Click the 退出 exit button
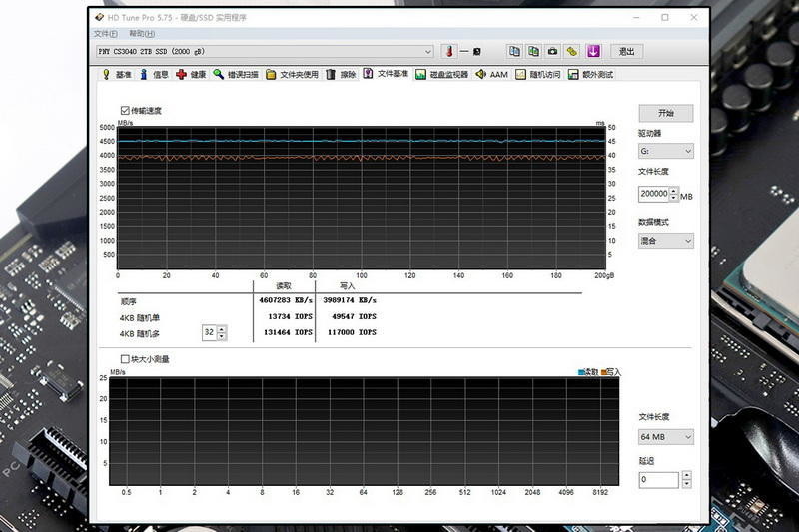799x532 pixels. click(x=626, y=52)
